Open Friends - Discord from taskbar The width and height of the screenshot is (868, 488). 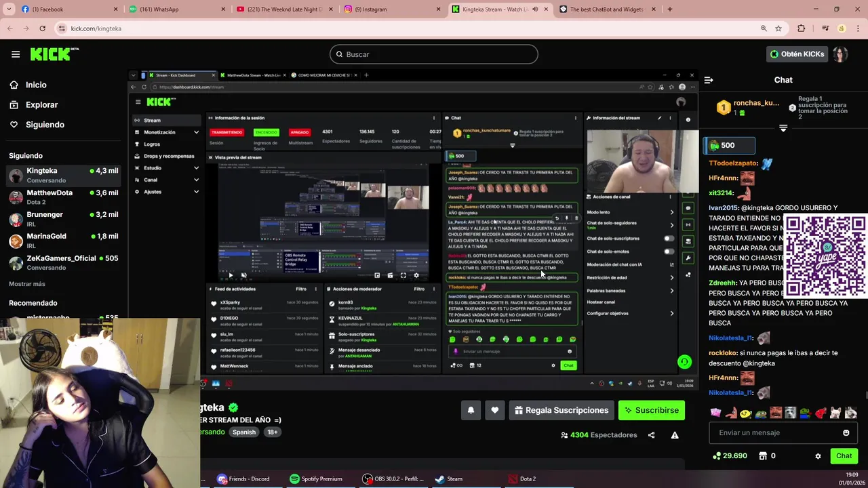pyautogui.click(x=243, y=479)
